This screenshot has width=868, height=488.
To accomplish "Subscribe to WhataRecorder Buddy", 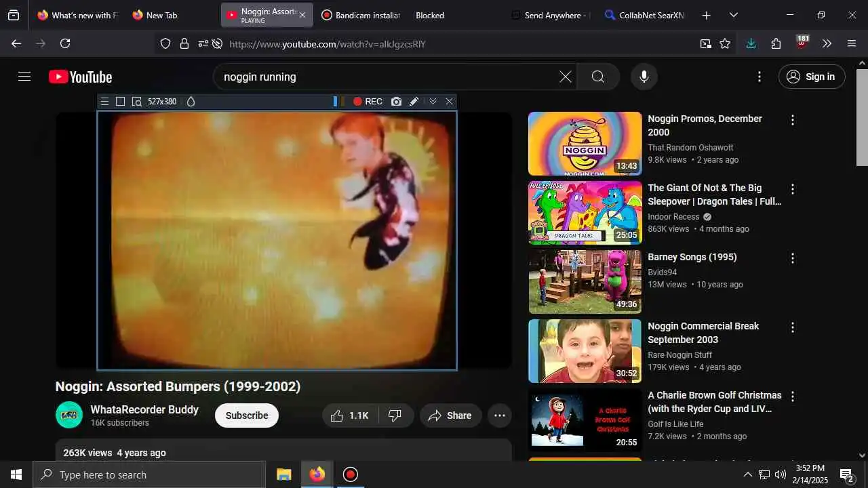I will [x=247, y=415].
